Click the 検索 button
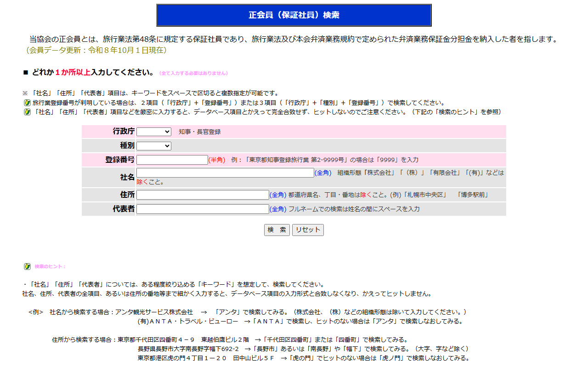 pyautogui.click(x=277, y=230)
